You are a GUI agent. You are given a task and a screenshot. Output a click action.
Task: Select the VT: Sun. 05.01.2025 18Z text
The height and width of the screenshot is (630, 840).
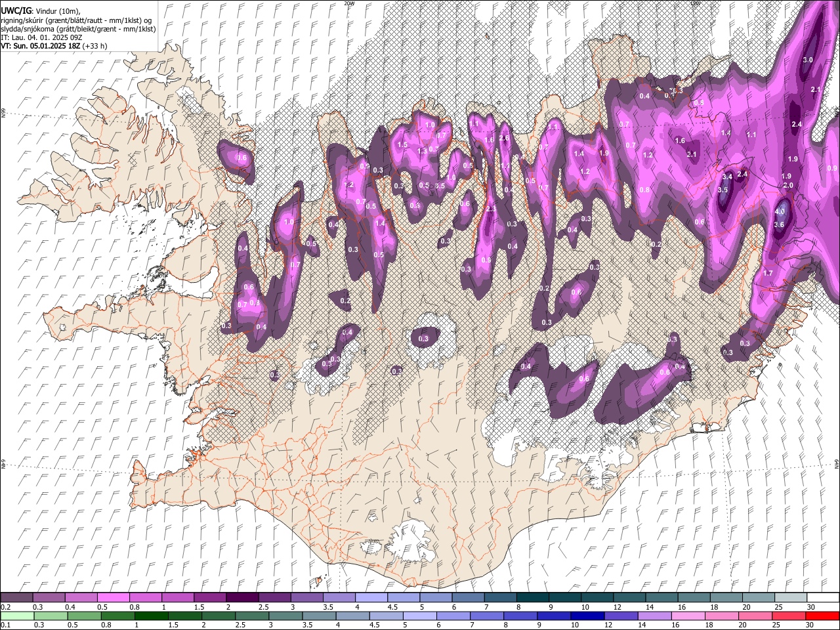point(41,46)
